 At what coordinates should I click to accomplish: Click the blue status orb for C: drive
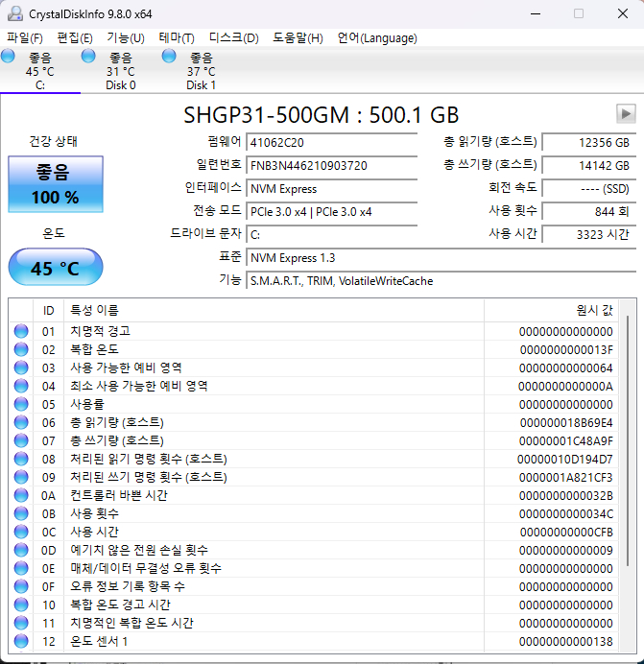(x=8, y=56)
